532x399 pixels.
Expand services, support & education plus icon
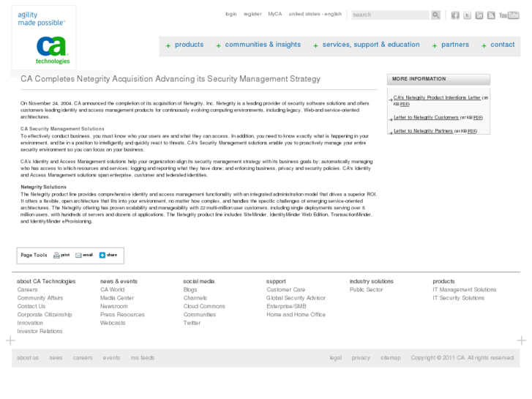click(x=315, y=45)
